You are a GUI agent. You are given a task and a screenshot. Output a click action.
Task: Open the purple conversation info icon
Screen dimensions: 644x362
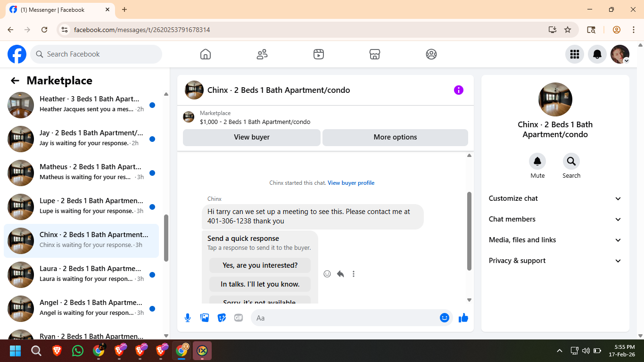pos(459,90)
